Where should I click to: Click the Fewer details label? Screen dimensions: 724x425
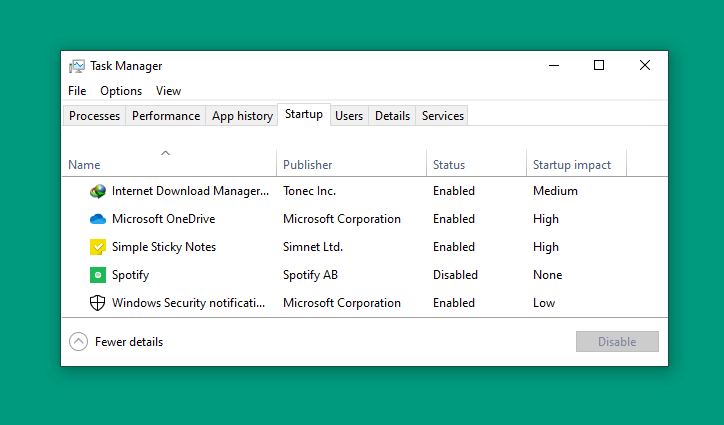pos(129,342)
